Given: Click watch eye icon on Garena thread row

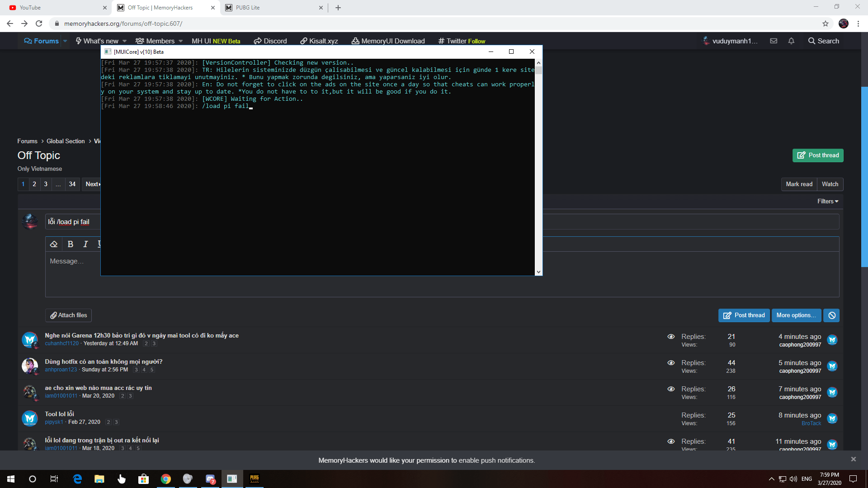Looking at the screenshot, I should click(671, 337).
